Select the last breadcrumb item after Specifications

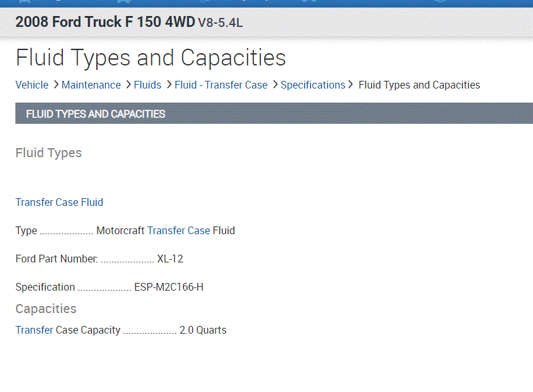click(419, 85)
